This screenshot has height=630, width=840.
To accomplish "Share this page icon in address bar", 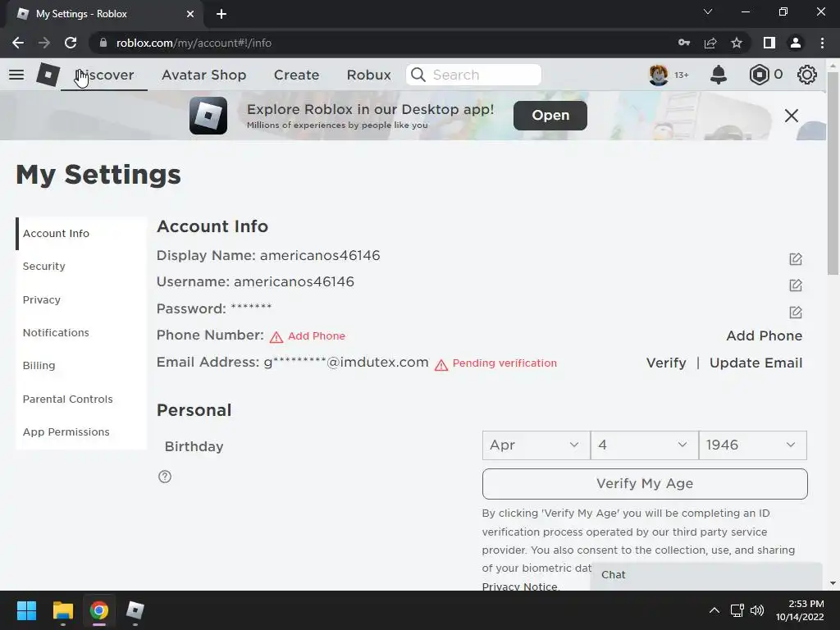I will tap(710, 43).
